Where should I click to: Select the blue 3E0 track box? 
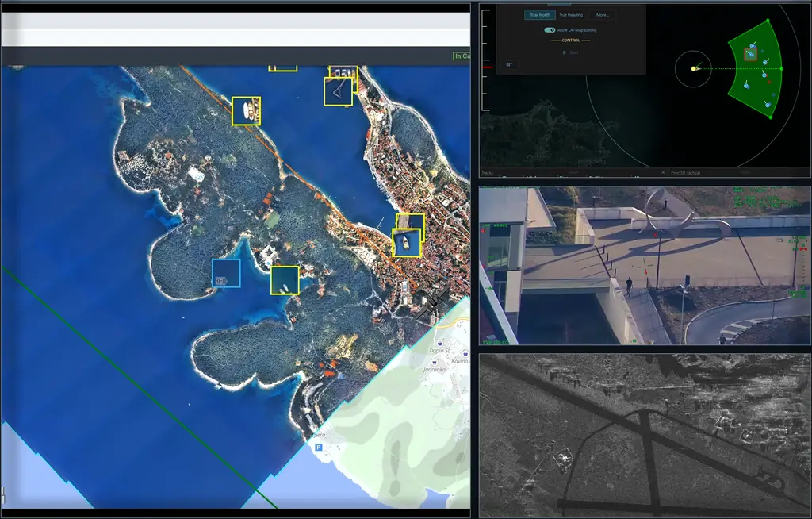[x=226, y=273]
